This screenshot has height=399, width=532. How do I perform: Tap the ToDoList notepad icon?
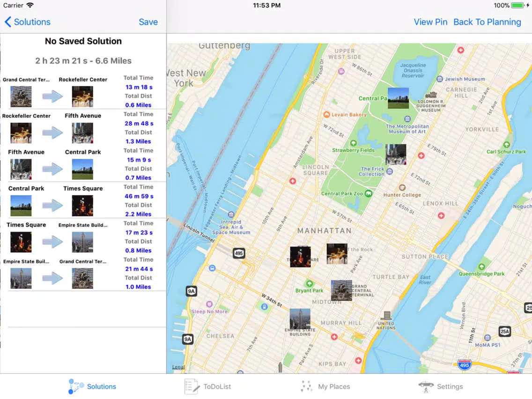pyautogui.click(x=192, y=386)
